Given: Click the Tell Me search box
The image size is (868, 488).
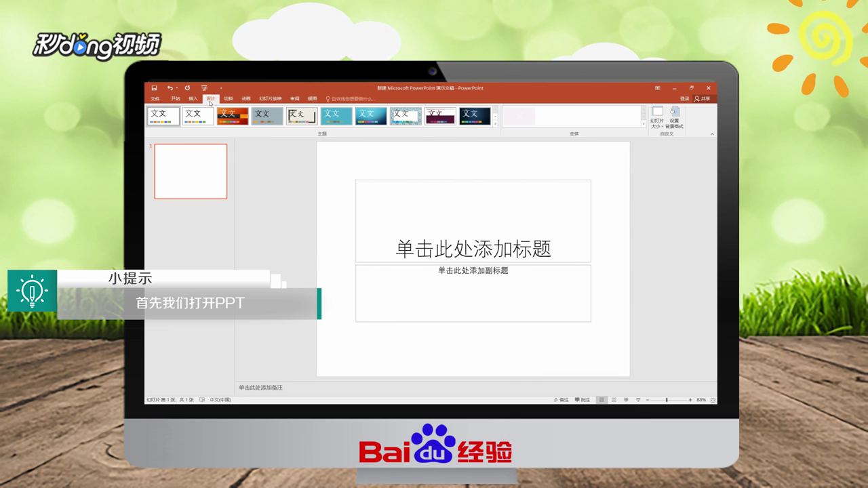Looking at the screenshot, I should 351,99.
